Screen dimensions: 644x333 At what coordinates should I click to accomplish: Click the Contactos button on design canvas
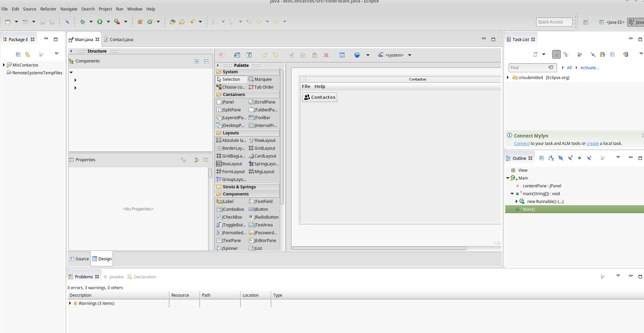(320, 97)
